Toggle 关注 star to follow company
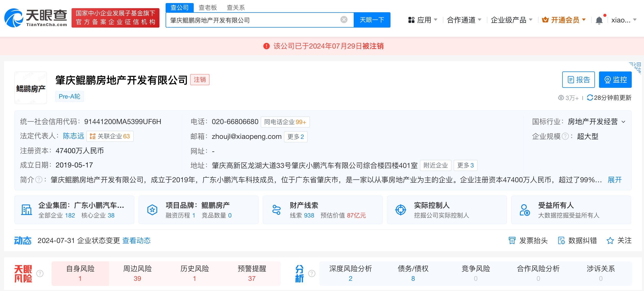Screen dimensions: 644x291 coord(610,240)
